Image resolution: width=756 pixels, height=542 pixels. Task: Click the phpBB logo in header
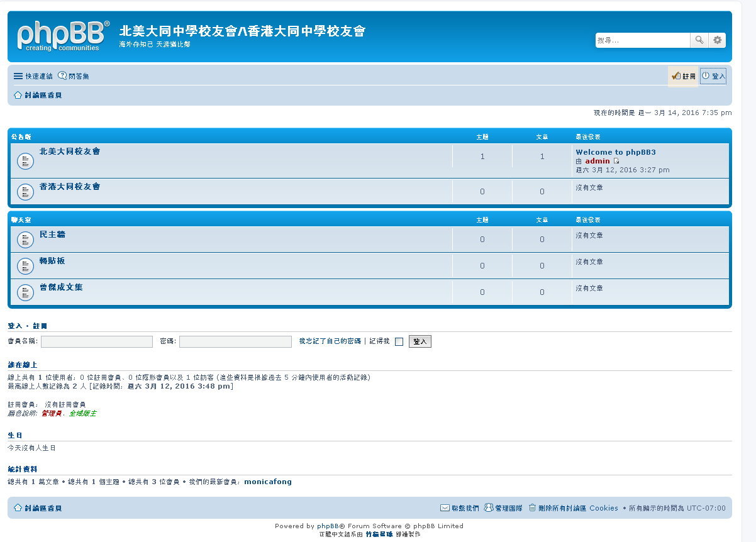click(62, 36)
